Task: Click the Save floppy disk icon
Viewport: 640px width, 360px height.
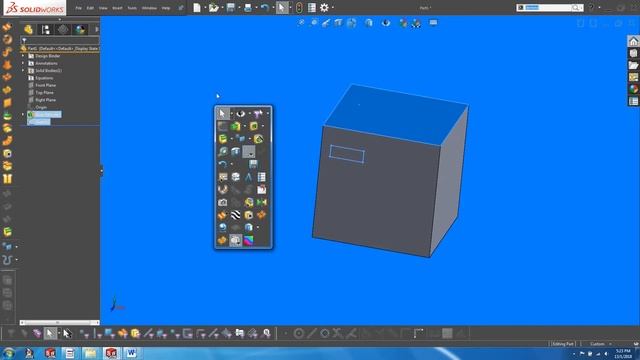Action: [x=231, y=7]
